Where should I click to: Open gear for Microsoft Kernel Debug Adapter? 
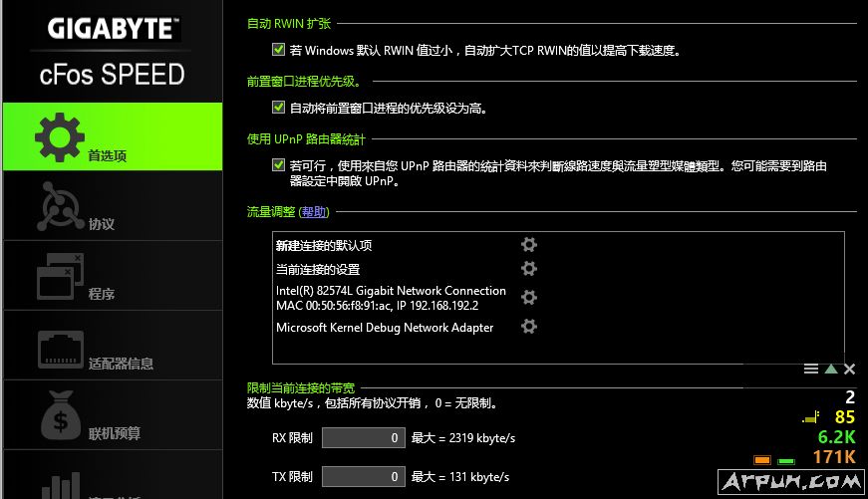point(528,327)
